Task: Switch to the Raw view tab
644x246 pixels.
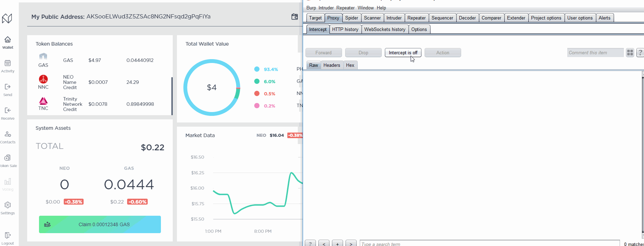Action: (x=313, y=65)
